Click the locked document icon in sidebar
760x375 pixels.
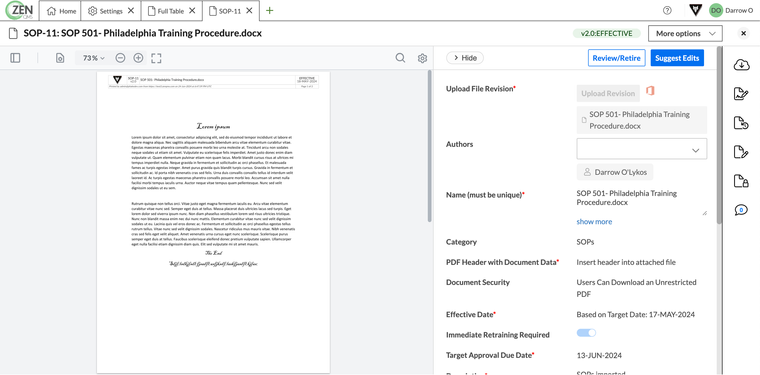tap(742, 181)
